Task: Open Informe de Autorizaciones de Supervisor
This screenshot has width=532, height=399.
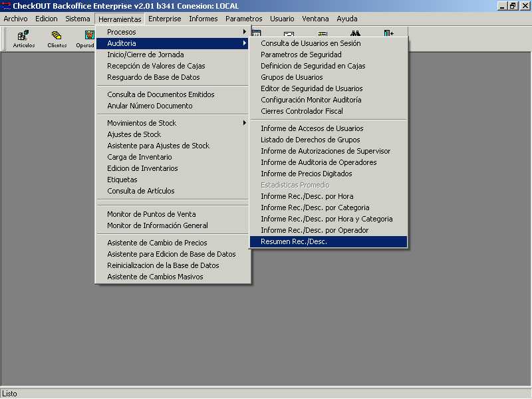Action: point(329,151)
